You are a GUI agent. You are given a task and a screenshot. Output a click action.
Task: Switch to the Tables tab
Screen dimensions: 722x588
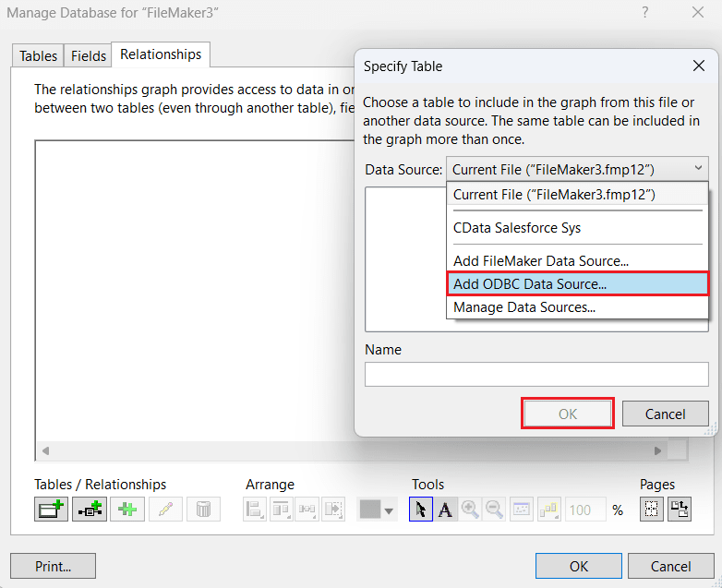pyautogui.click(x=39, y=56)
